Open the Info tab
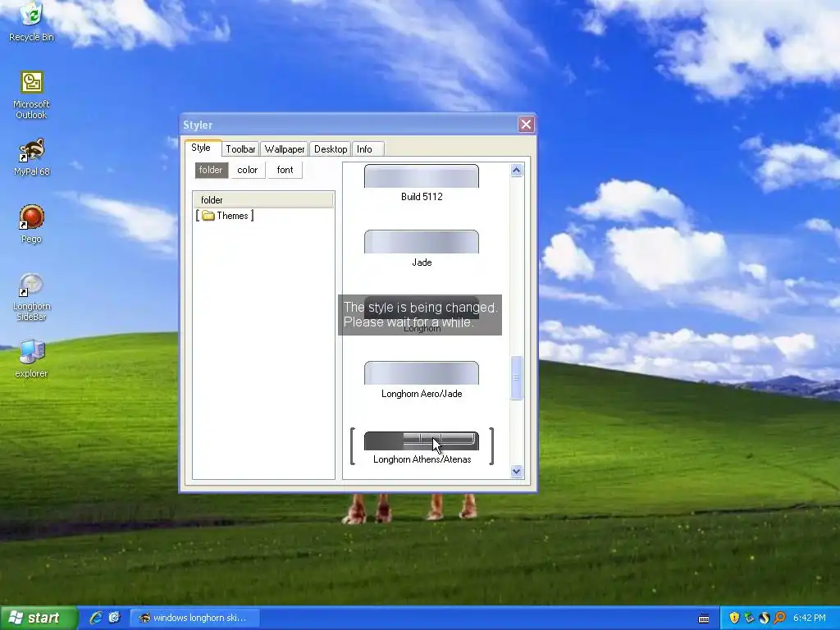This screenshot has height=630, width=840. point(367,149)
